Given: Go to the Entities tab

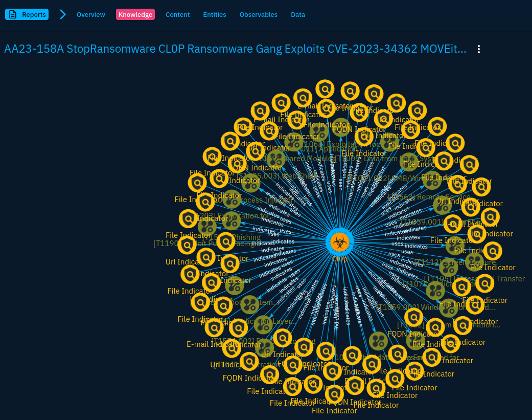Looking at the screenshot, I should click(x=215, y=15).
